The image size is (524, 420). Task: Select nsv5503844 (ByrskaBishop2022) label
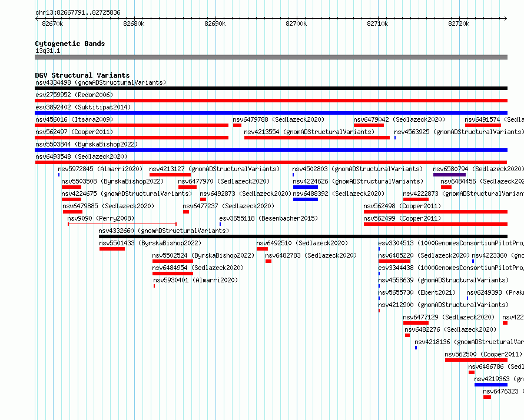pos(87,144)
